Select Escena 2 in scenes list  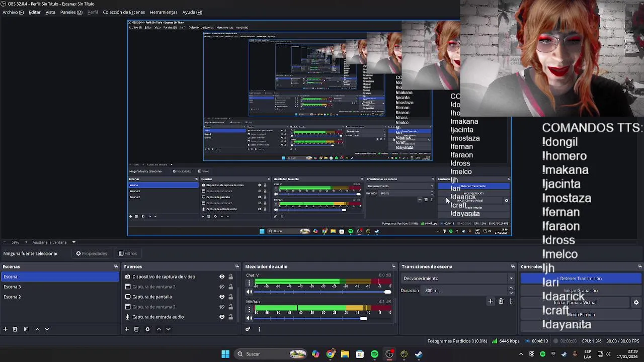coord(60,297)
